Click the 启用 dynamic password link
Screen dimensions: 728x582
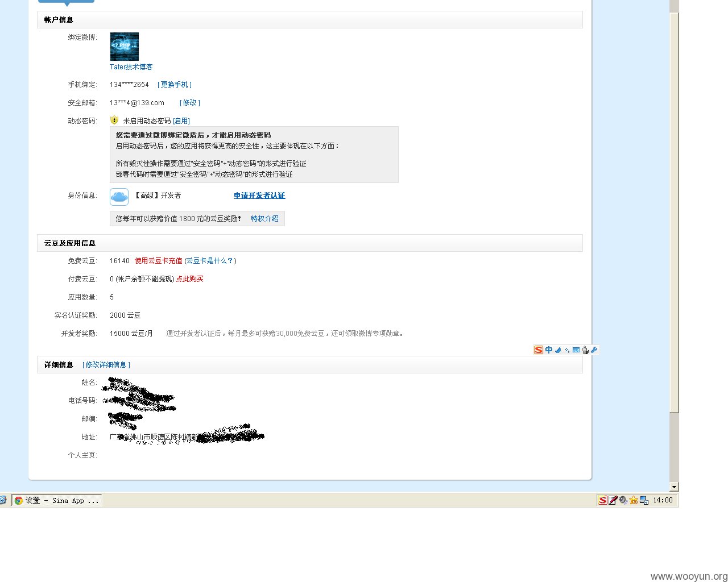pos(181,121)
